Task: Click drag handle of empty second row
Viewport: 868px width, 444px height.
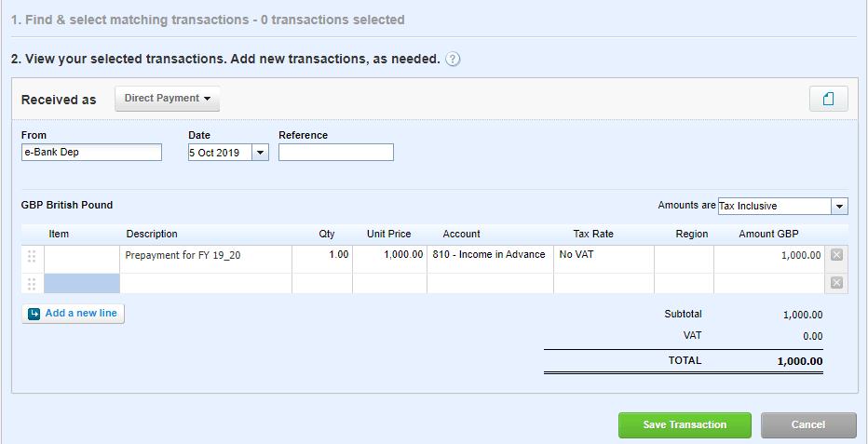Action: pos(33,284)
